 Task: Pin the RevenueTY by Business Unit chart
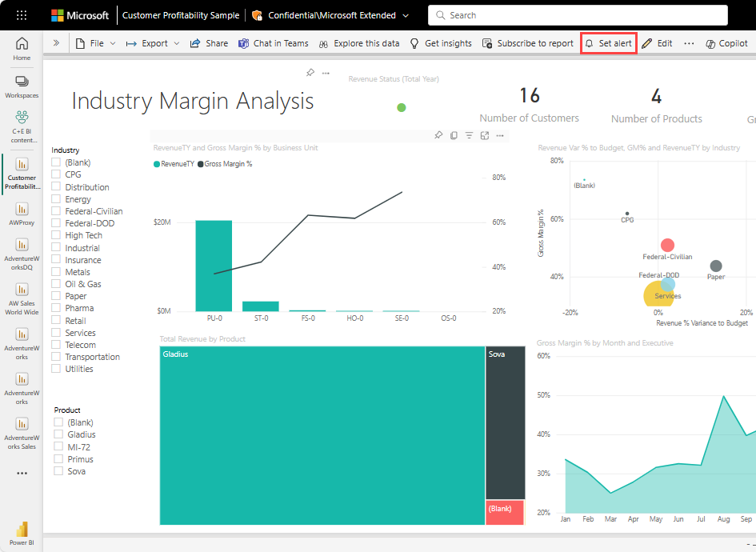click(438, 135)
